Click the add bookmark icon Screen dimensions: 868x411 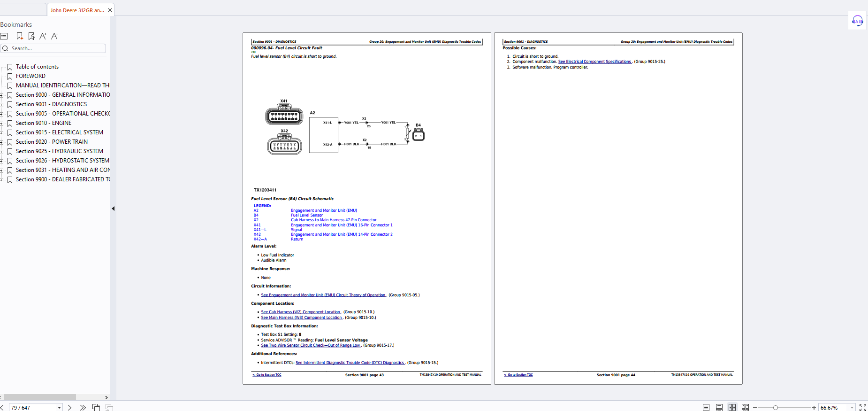click(20, 36)
